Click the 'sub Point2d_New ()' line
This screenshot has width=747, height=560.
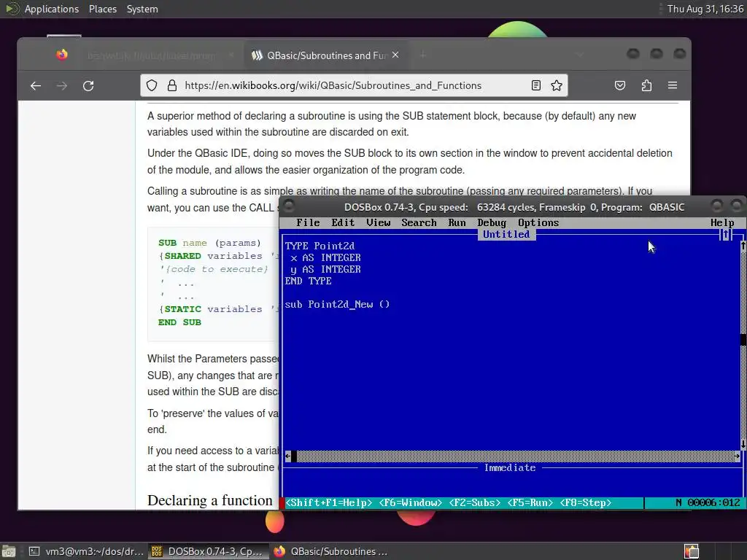pyautogui.click(x=337, y=304)
